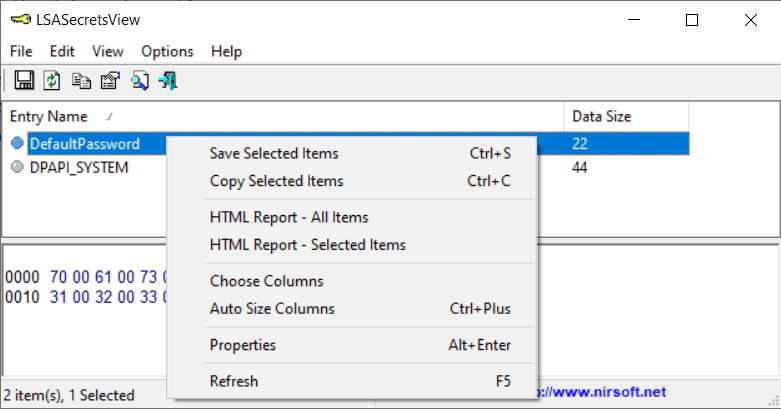
Task: Select HTML Report - Selected Items
Action: pos(352,245)
